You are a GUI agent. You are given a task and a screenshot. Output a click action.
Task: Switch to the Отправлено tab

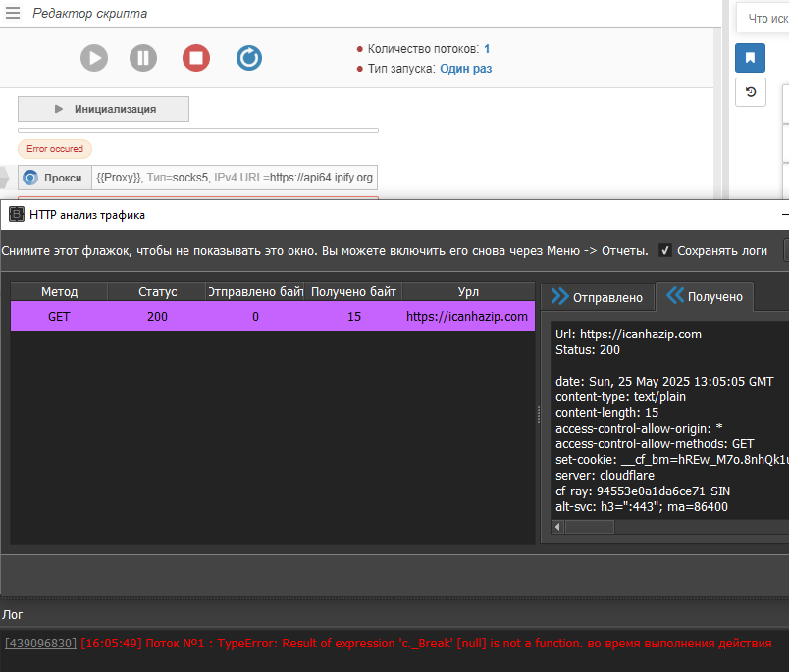[x=597, y=297]
